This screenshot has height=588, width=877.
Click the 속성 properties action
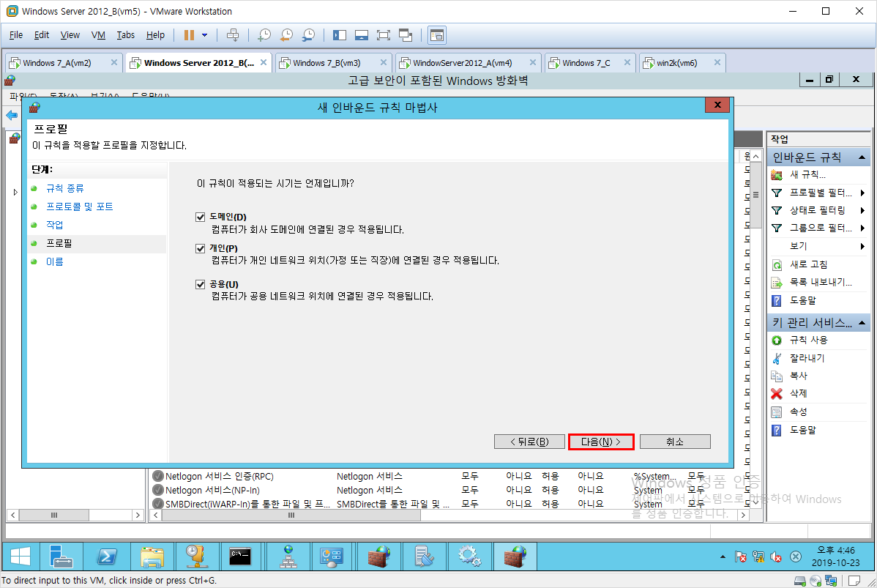point(798,412)
